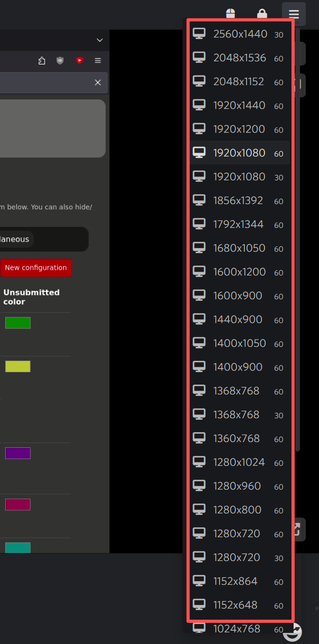Switch to 1280x800 at 60
The image size is (319, 644).
coord(240,510)
